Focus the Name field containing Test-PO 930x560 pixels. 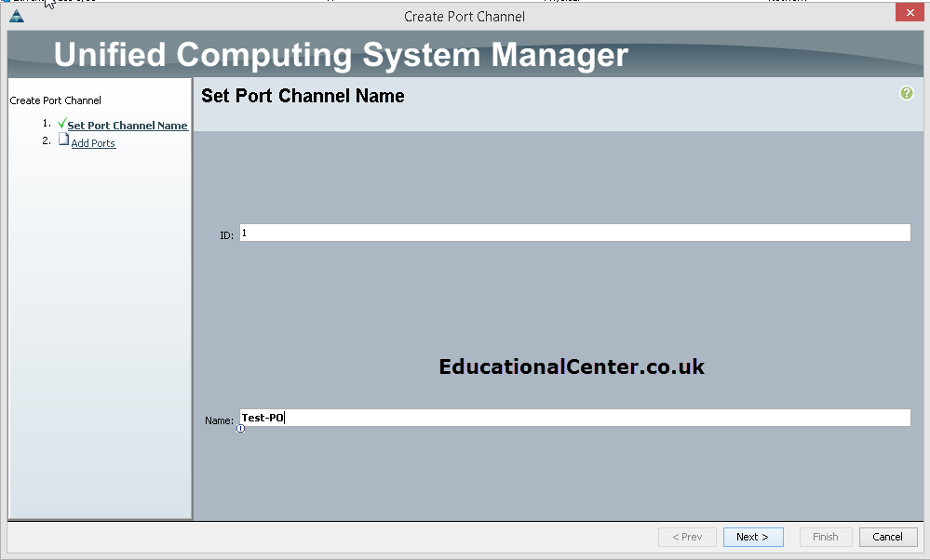[574, 418]
